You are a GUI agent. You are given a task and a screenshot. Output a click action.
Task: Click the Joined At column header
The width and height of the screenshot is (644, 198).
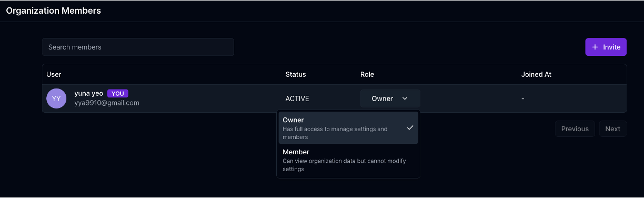tap(536, 74)
